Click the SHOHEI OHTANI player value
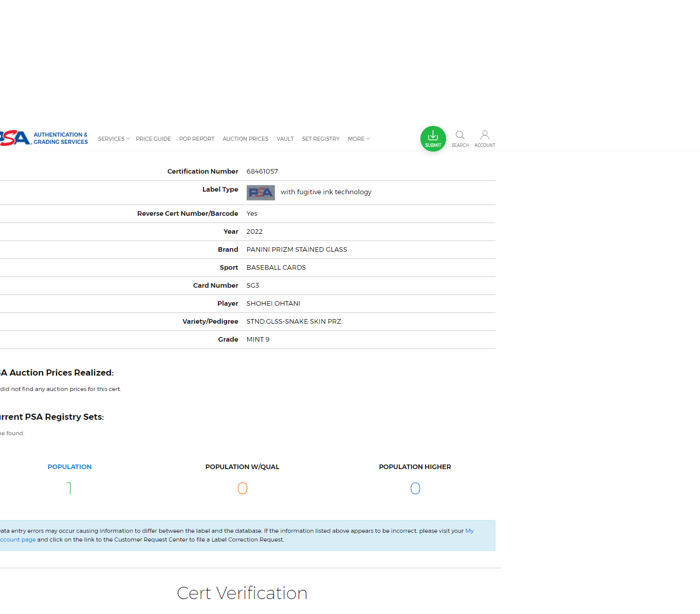The width and height of the screenshot is (700, 614). tap(273, 303)
